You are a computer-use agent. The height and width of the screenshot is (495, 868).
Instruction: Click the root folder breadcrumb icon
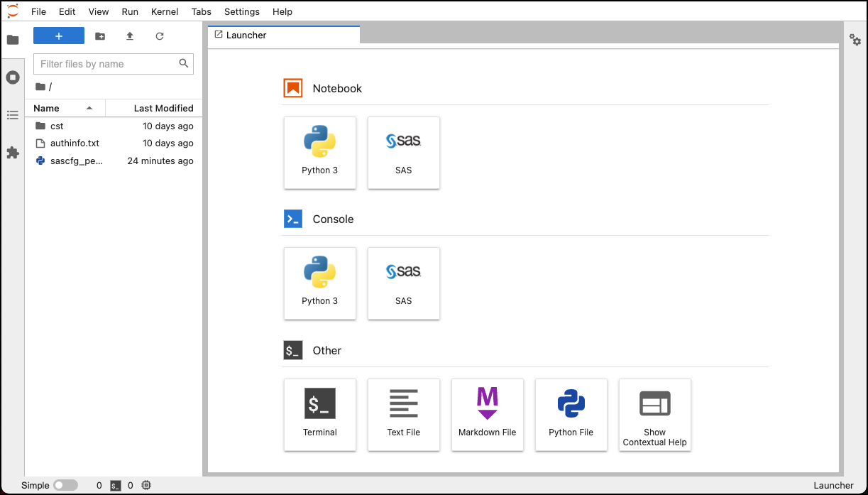click(x=40, y=87)
